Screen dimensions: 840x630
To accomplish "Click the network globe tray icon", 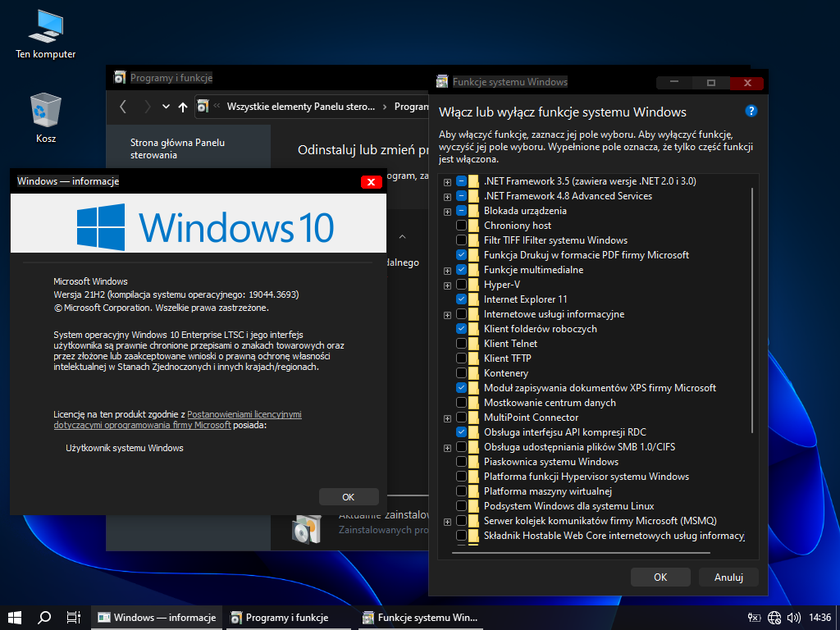I will coord(774,618).
